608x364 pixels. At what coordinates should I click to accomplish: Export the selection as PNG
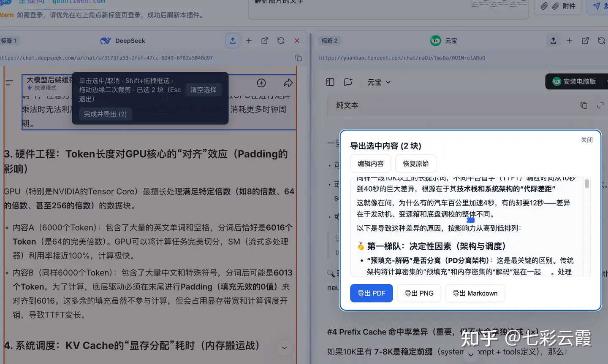click(419, 293)
